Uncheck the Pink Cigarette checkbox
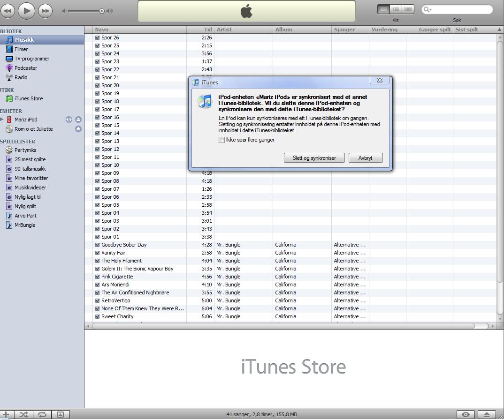Screen dimensions: 504x420 pos(98,277)
